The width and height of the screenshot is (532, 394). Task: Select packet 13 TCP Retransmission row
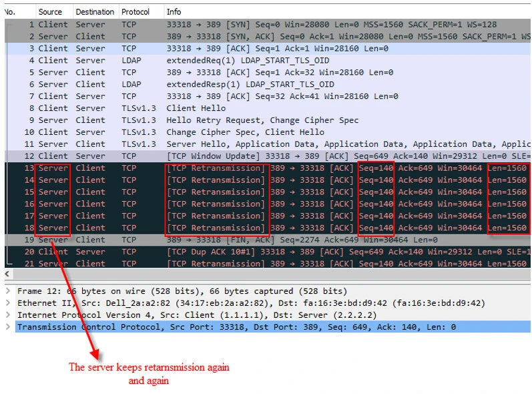[x=267, y=168]
